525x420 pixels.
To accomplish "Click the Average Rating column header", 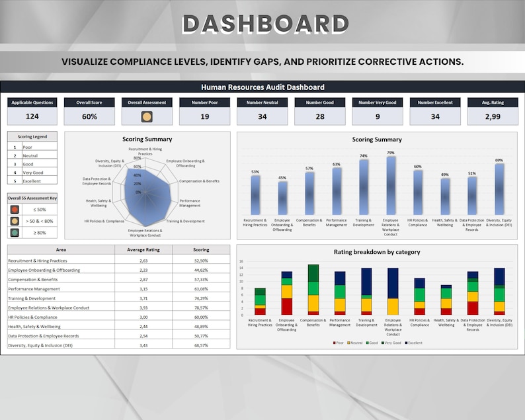I will 143,249.
